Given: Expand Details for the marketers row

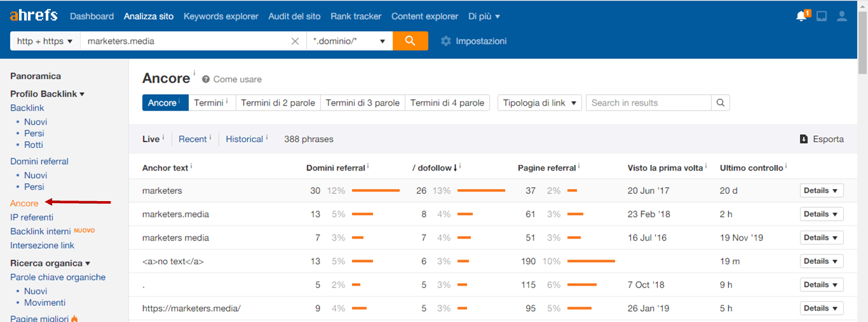Looking at the screenshot, I should 822,190.
